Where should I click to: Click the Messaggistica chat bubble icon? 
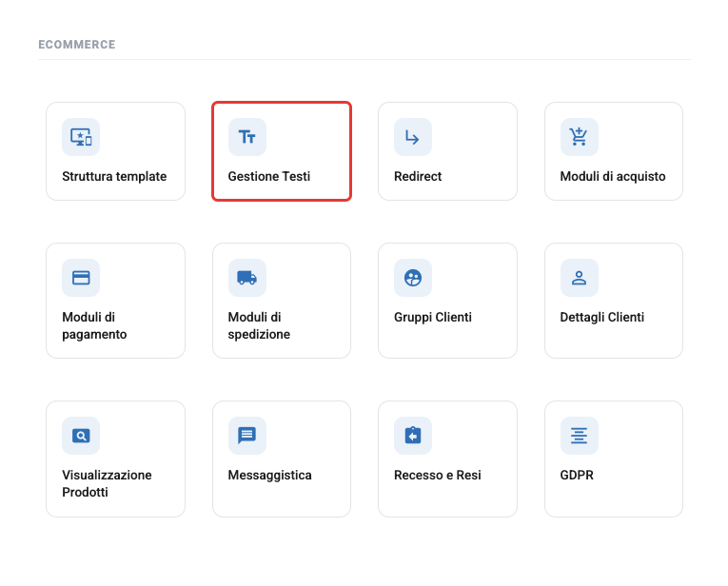point(247,435)
